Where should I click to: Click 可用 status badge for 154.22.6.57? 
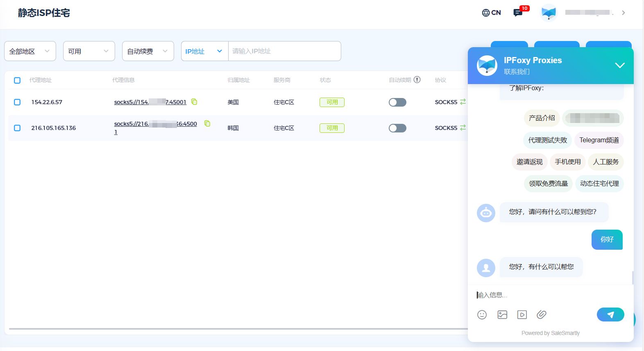point(332,102)
